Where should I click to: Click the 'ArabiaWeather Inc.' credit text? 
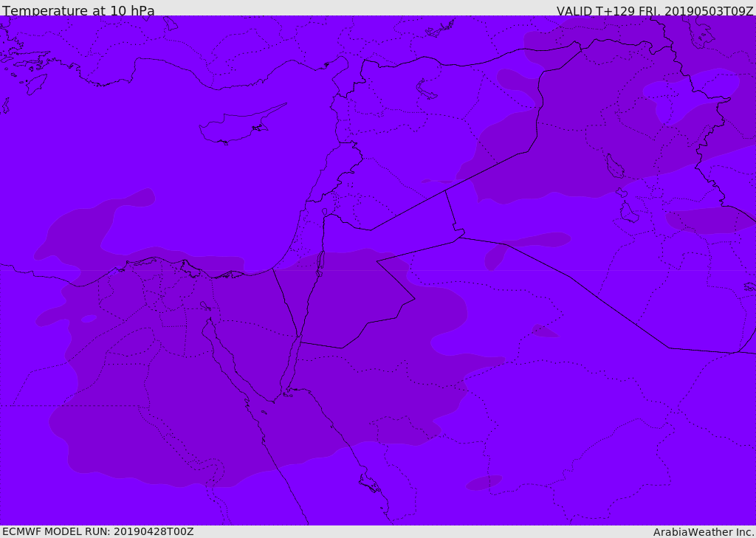tap(703, 532)
